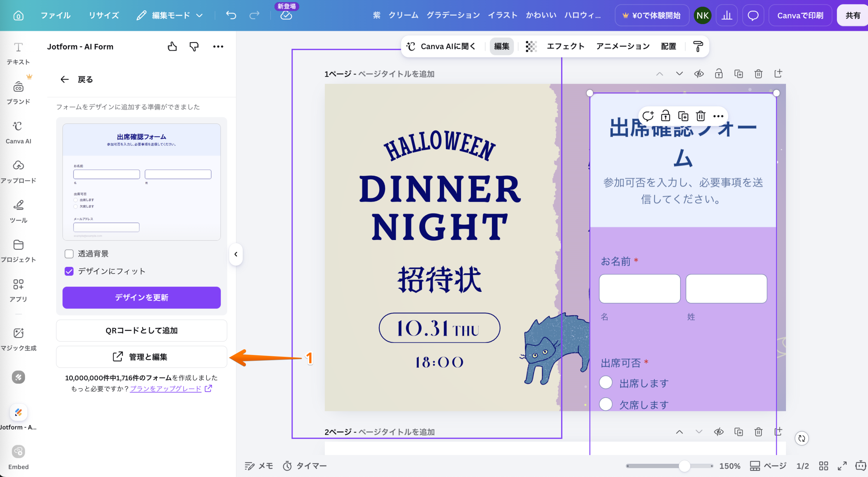The width and height of the screenshot is (868, 477).
Task: Go to Canva home via house icon
Action: tap(18, 15)
